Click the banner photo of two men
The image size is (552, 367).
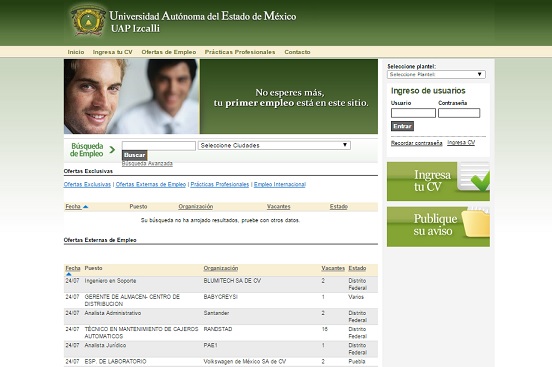[132, 96]
